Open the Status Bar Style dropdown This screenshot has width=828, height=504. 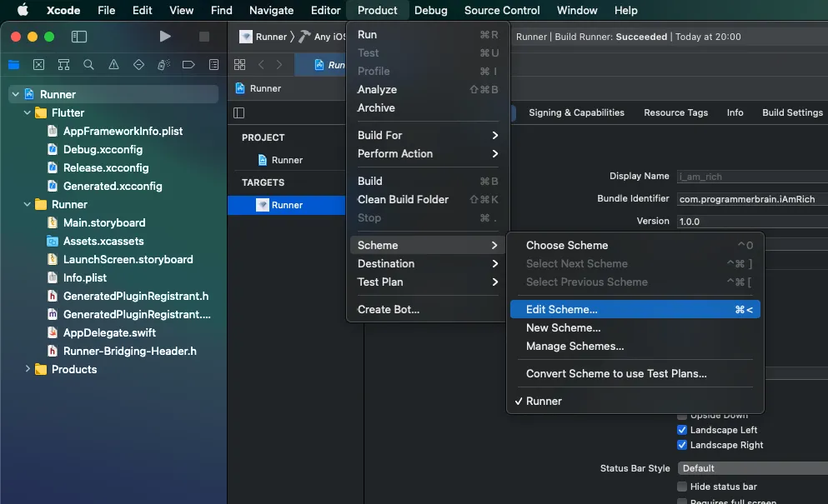pos(752,468)
